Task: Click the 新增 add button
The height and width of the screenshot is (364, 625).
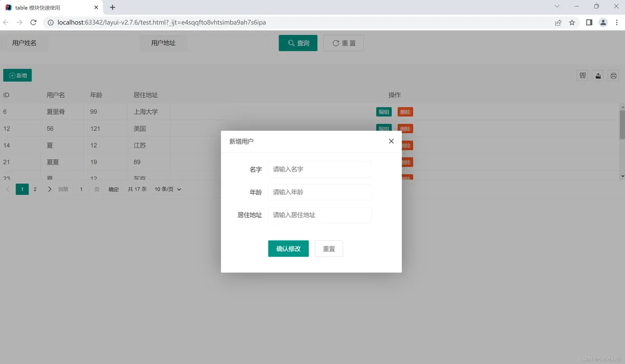Action: point(17,75)
